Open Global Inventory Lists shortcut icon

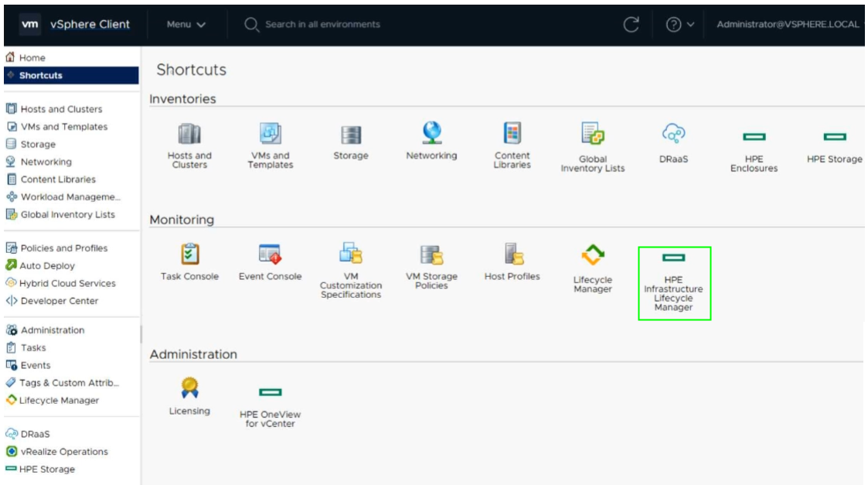coord(593,134)
